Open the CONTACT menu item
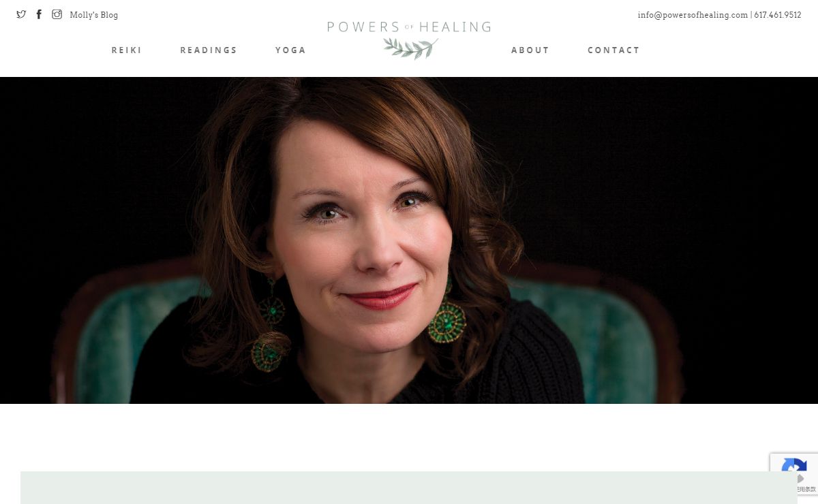This screenshot has width=818, height=504. (x=613, y=50)
